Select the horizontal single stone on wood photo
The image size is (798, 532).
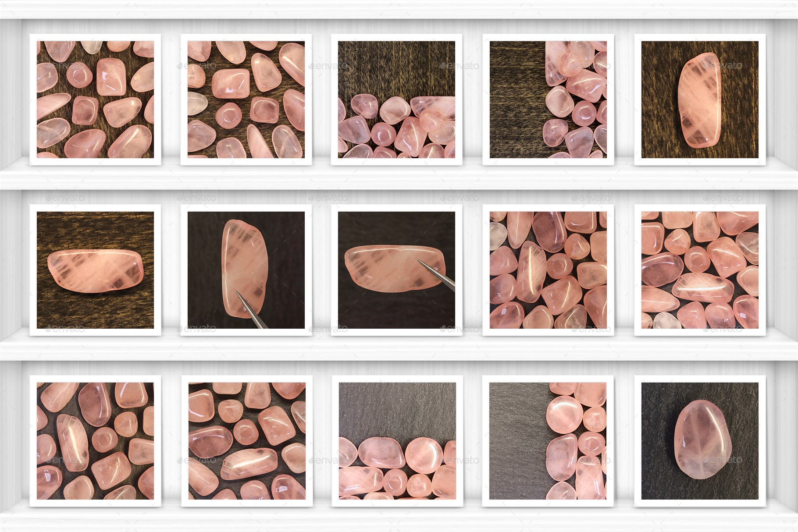pyautogui.click(x=95, y=270)
